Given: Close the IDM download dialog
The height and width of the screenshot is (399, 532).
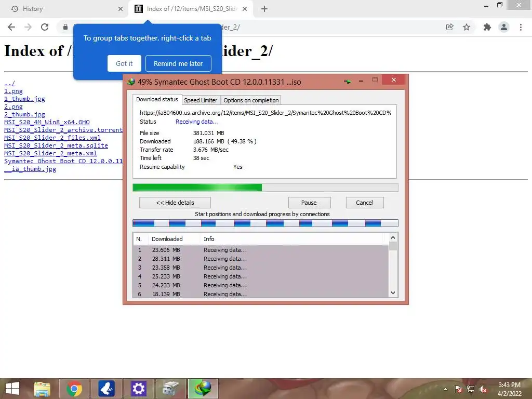Looking at the screenshot, I should 394,79.
